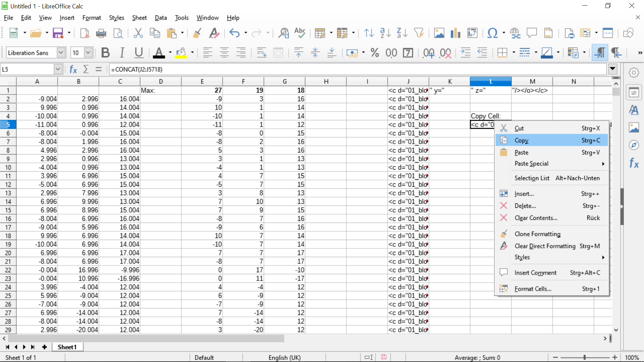Toggle Bold formatting
This screenshot has width=644, height=362.
pos(105,53)
